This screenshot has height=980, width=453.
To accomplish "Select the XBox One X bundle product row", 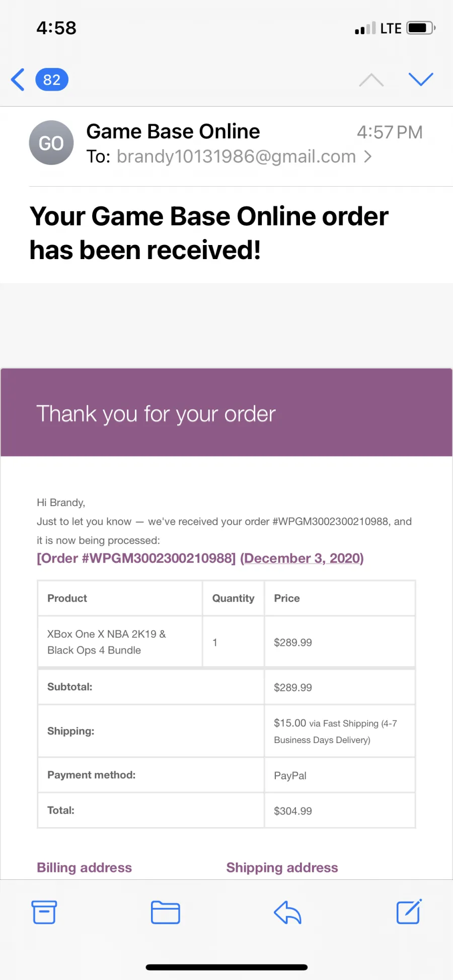I will [226, 642].
